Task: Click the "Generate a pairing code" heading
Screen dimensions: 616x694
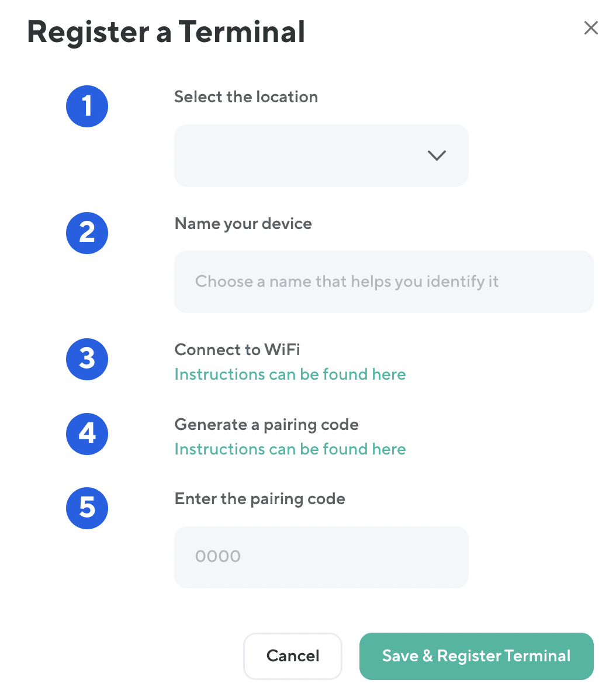Action: pyautogui.click(x=267, y=425)
